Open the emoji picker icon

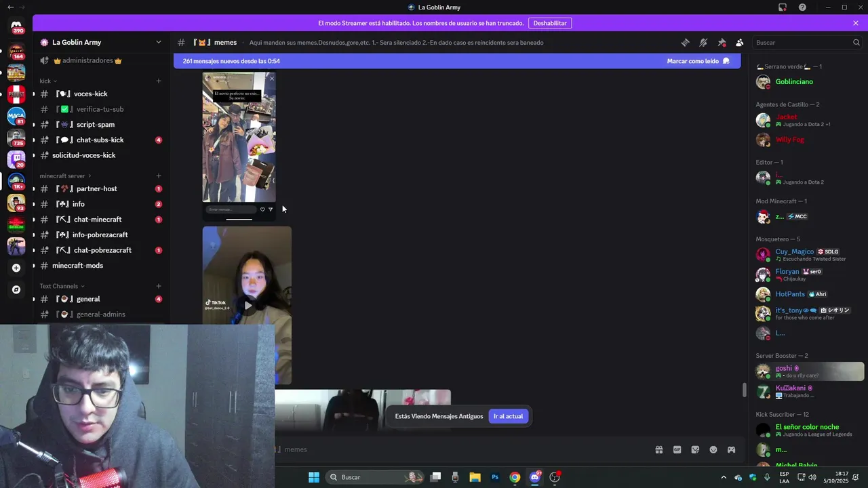713,449
